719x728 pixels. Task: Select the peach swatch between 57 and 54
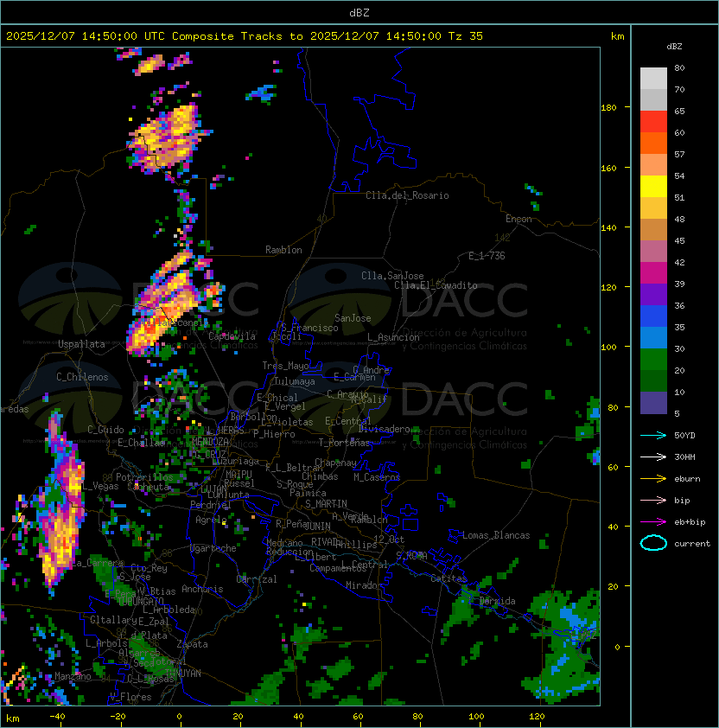click(653, 165)
